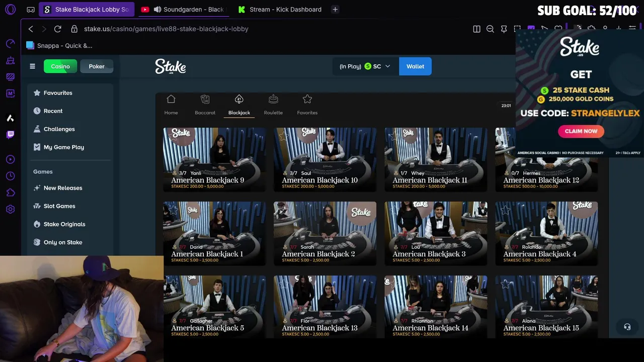The width and height of the screenshot is (644, 362).
Task: Favorite American Blackjack 1 with its star
Action: [x=172, y=210]
